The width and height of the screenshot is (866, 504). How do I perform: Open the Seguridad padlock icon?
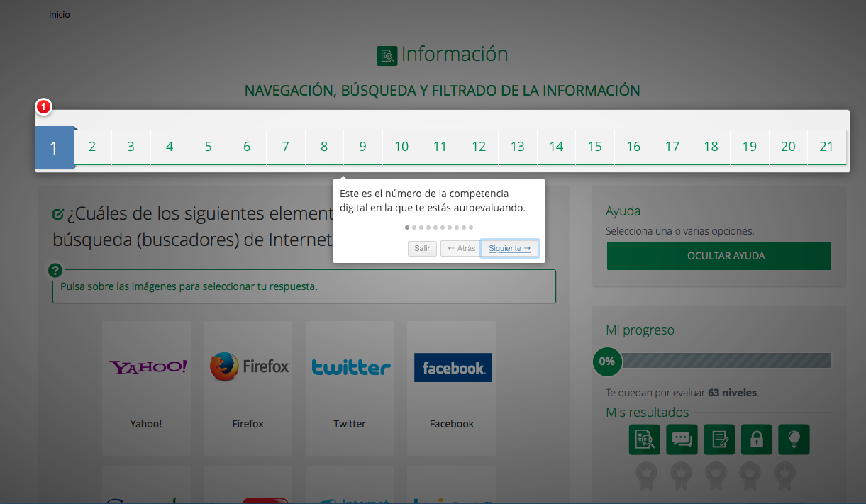(x=756, y=439)
